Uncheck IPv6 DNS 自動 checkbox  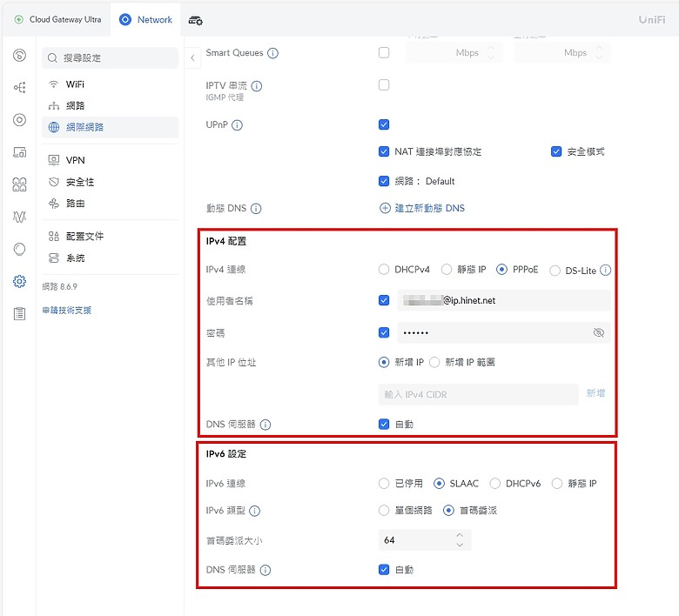pos(384,570)
